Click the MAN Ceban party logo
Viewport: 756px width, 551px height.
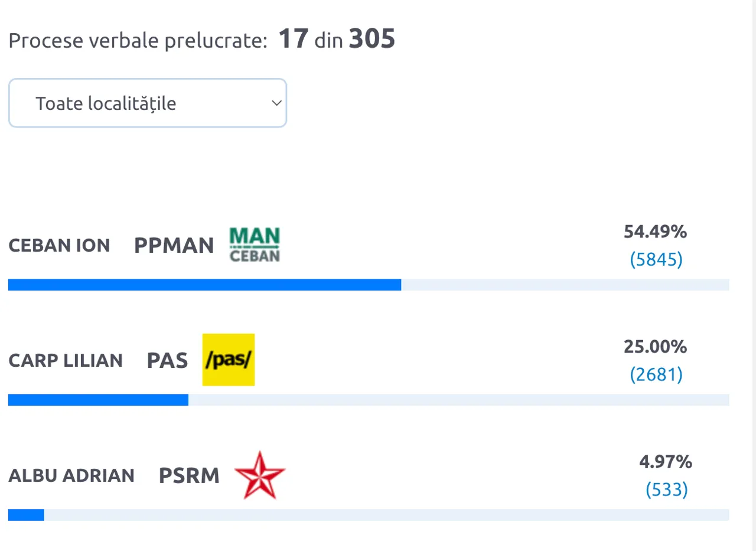pos(255,244)
